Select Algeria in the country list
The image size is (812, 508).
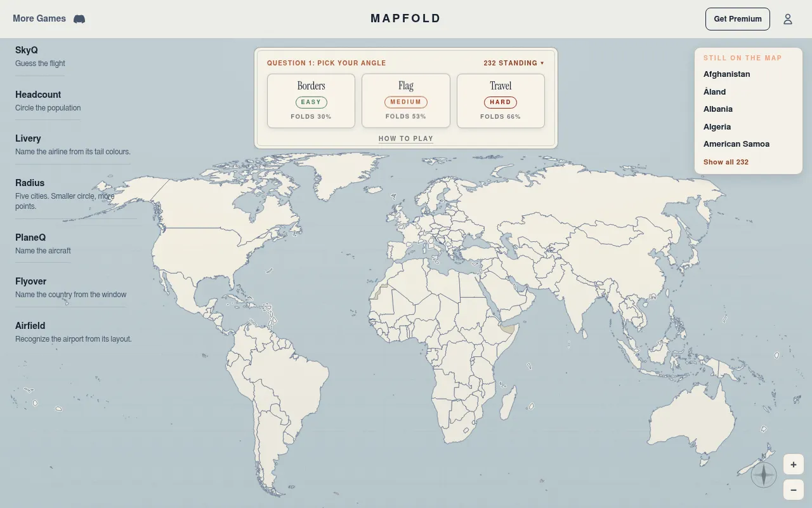point(717,127)
